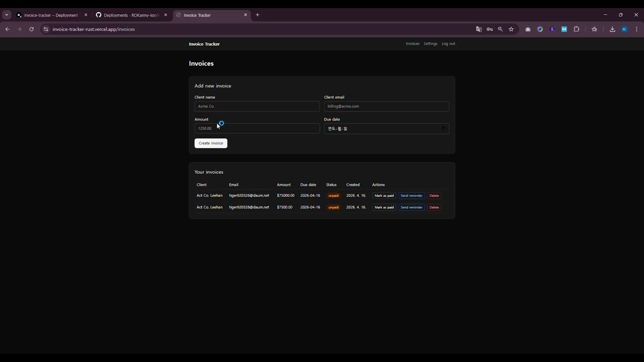Mark the $75000.00 invoice as paid
The height and width of the screenshot is (362, 644).
click(x=384, y=196)
